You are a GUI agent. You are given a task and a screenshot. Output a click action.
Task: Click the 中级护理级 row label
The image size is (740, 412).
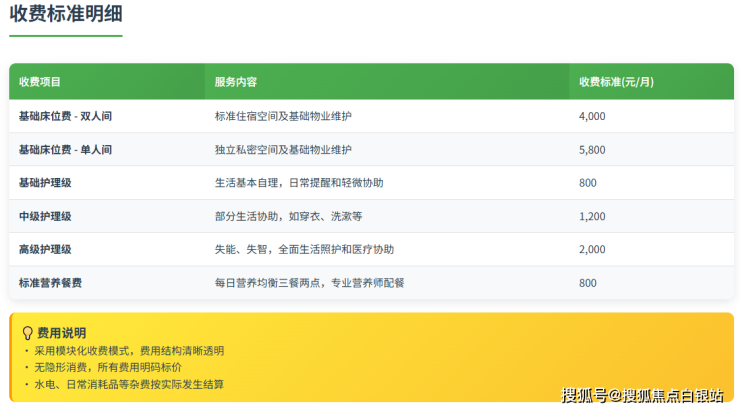coord(45,216)
